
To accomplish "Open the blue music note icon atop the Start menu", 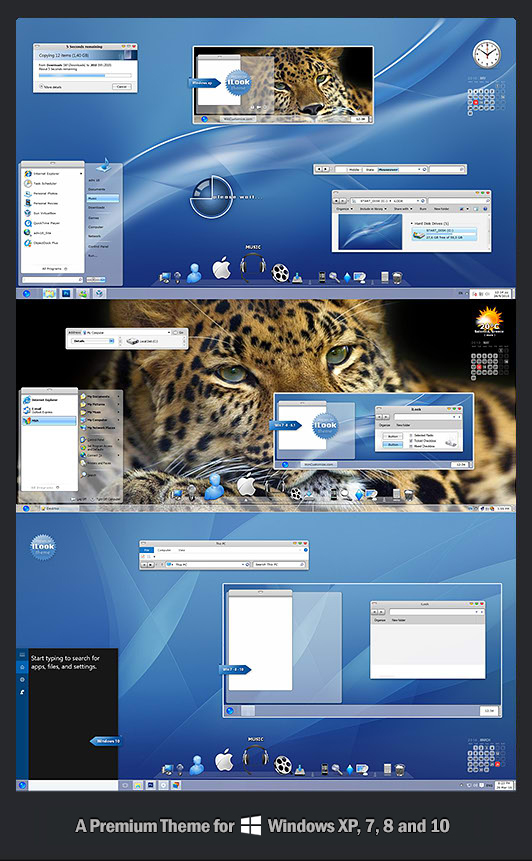I will [104, 165].
